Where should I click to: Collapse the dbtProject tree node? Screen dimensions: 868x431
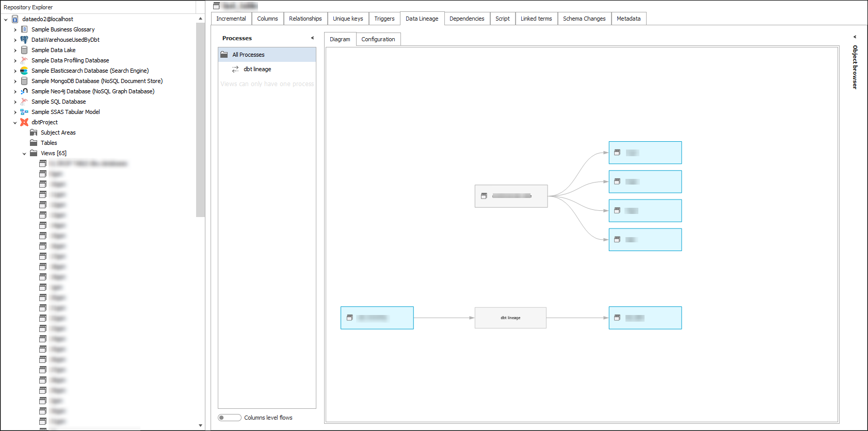coord(15,123)
